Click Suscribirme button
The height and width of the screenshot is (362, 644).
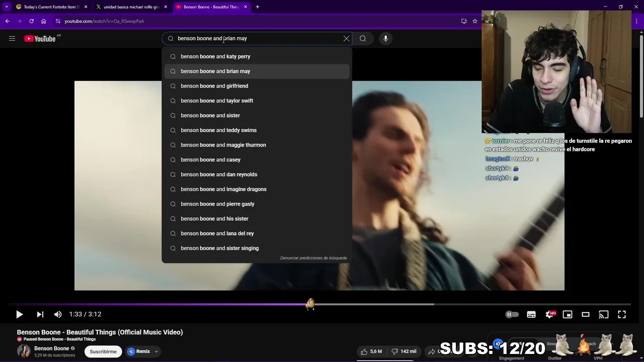[x=103, y=351]
